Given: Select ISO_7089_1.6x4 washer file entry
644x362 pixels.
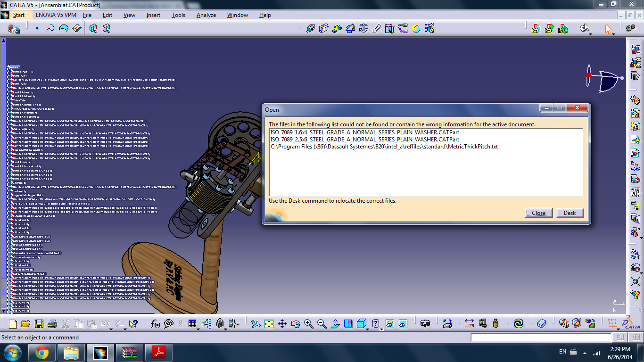Looking at the screenshot, I should point(364,132).
